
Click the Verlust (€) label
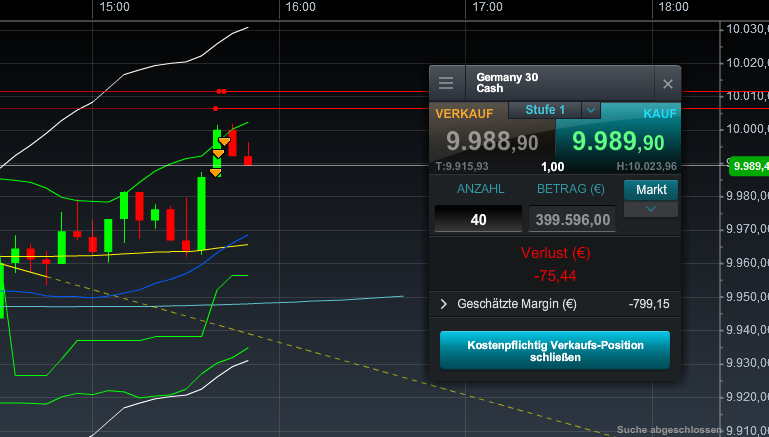point(555,253)
